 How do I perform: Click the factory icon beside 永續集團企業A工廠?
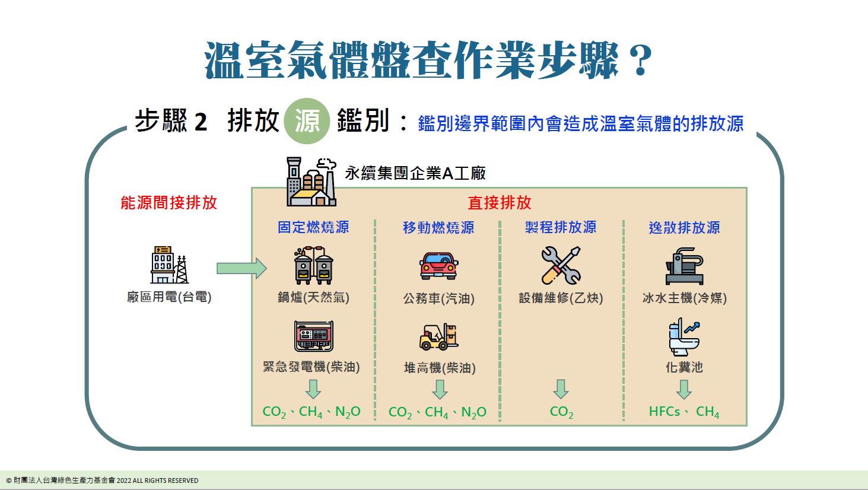pos(311,182)
